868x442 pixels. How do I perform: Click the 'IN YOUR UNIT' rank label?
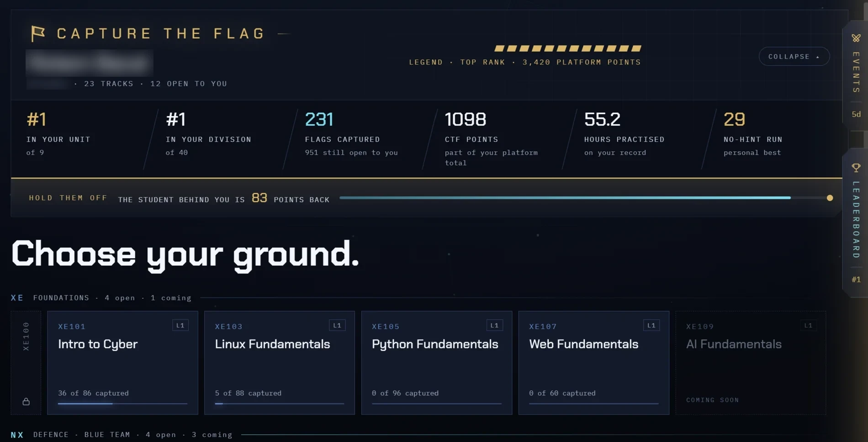coord(58,139)
